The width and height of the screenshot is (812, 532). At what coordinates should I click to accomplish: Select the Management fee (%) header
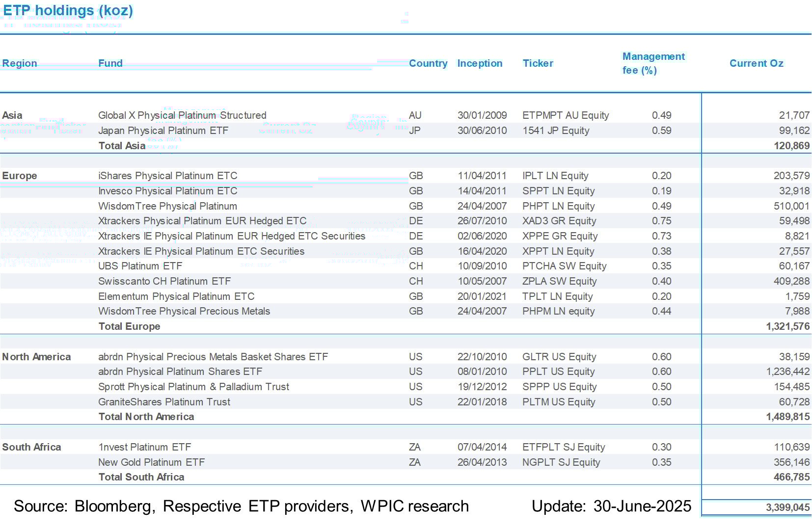coord(653,63)
